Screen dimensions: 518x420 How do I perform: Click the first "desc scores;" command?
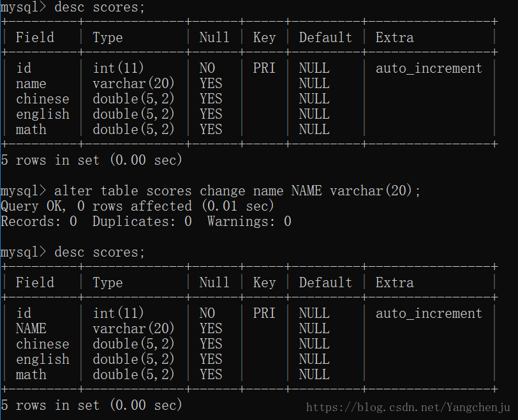tap(100, 8)
